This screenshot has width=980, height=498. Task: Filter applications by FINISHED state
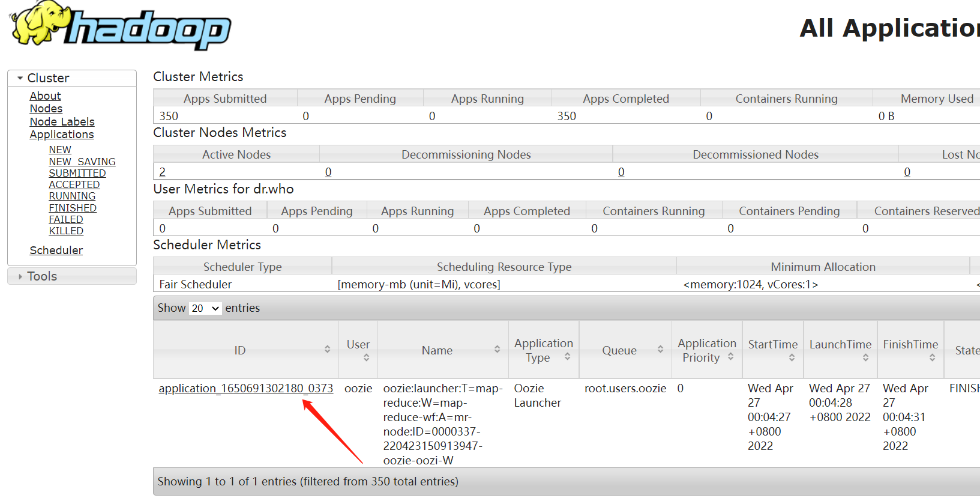[x=73, y=208]
